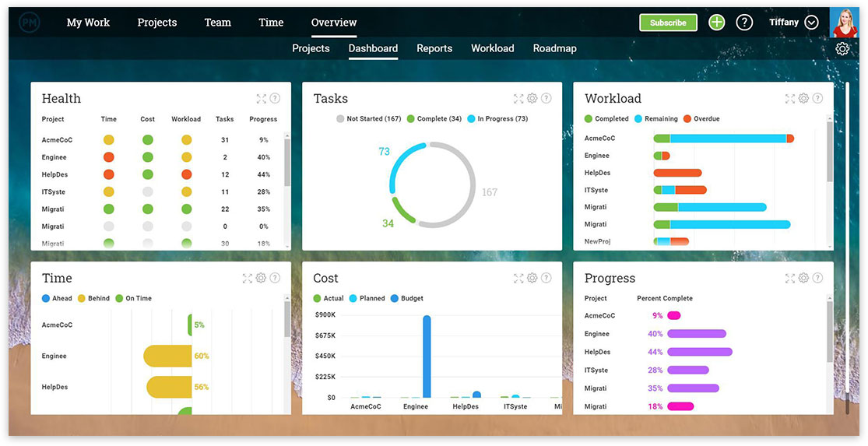Open Cost widget settings gear
Image resolution: width=868 pixels, height=446 pixels.
(532, 278)
